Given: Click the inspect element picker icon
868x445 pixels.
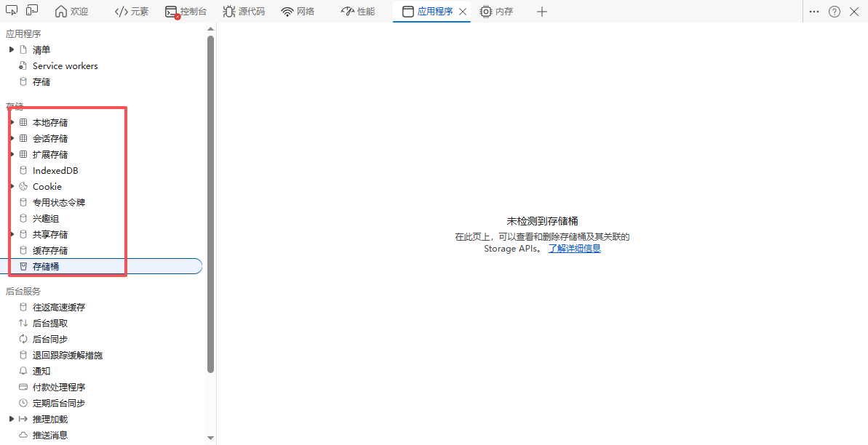Looking at the screenshot, I should (x=11, y=11).
